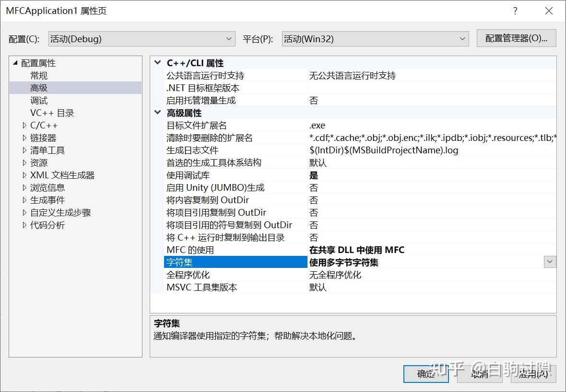The height and width of the screenshot is (392, 566).
Task: Click the 清除时要删除的扩展名 property
Action: point(360,138)
